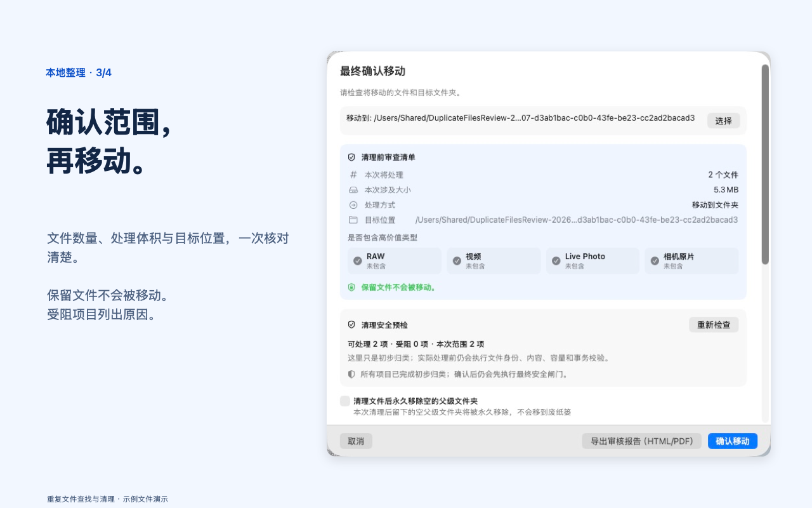Click the half-shield icon beside 所有项目已完成初步归类
Image resolution: width=812 pixels, height=508 pixels.
(351, 374)
